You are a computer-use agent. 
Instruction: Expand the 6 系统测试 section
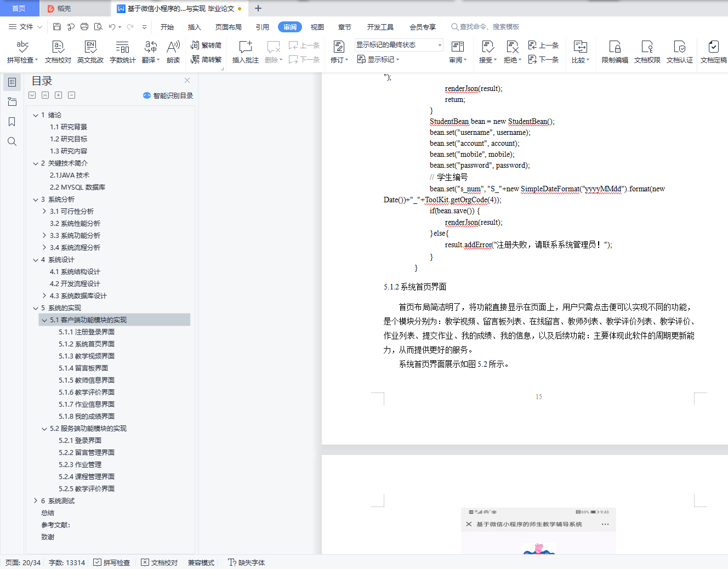pos(36,500)
